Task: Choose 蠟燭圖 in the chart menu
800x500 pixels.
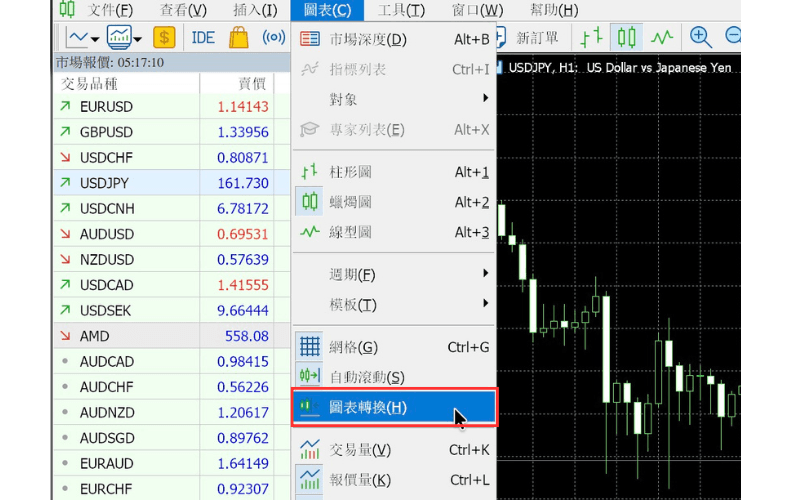Action: [394, 202]
